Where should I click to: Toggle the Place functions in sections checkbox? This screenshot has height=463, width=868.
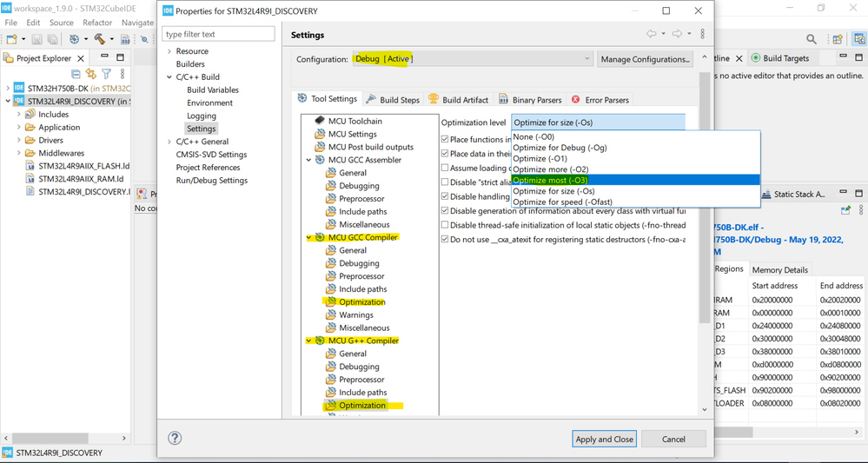click(445, 139)
